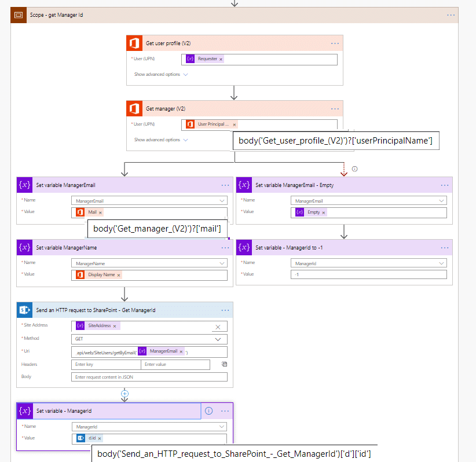Click the plus icon to insert a step
This screenshot has height=462, width=476.
tap(124, 394)
